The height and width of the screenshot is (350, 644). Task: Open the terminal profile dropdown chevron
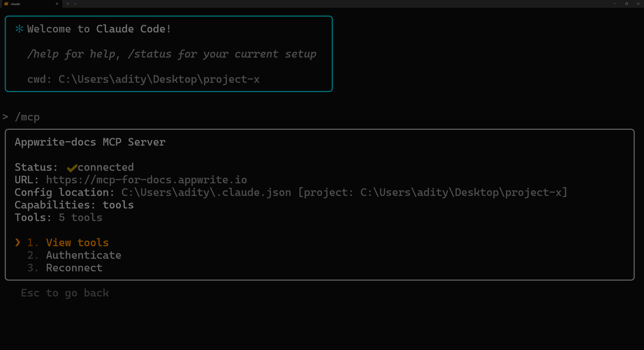tap(74, 4)
